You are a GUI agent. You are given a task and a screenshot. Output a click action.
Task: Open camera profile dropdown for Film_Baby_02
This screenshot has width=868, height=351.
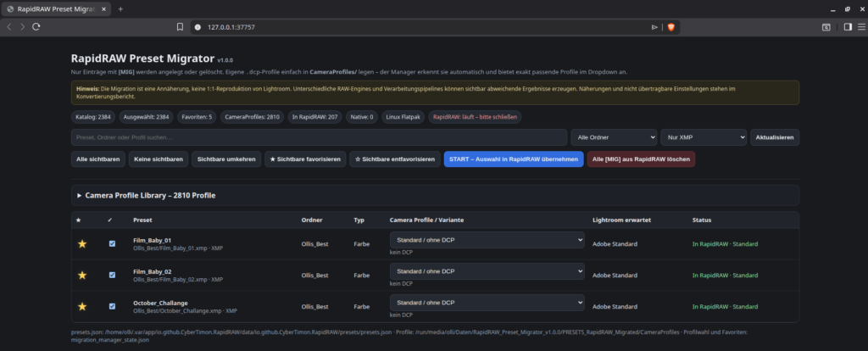point(487,271)
